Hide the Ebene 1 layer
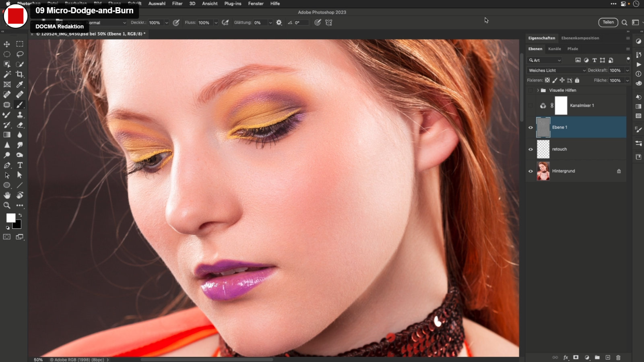Viewport: 644px width, 362px height. (530, 128)
